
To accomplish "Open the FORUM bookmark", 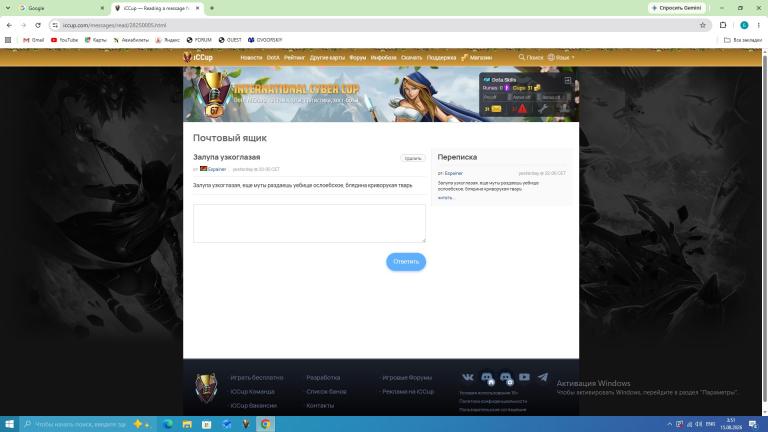I will click(199, 40).
